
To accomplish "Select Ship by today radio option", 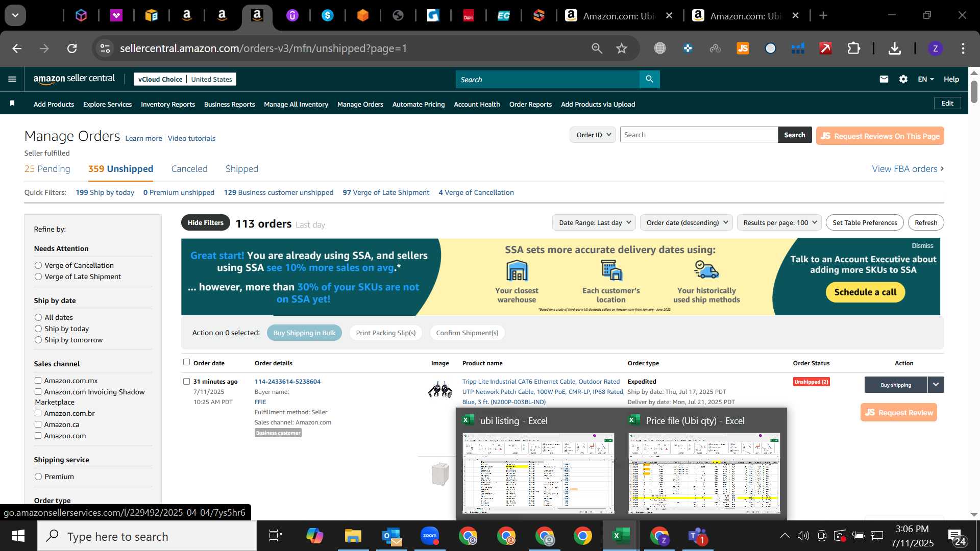I will [x=38, y=329].
